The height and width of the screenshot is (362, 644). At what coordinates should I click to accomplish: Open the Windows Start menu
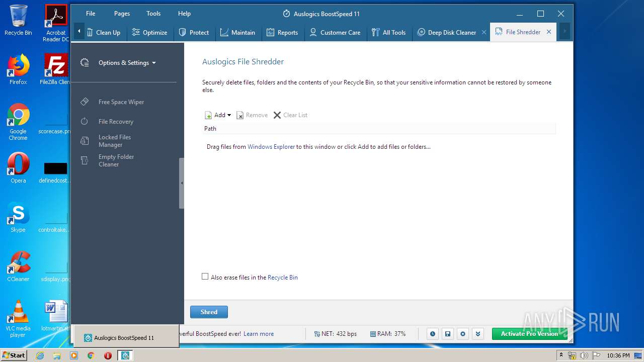[x=14, y=355]
